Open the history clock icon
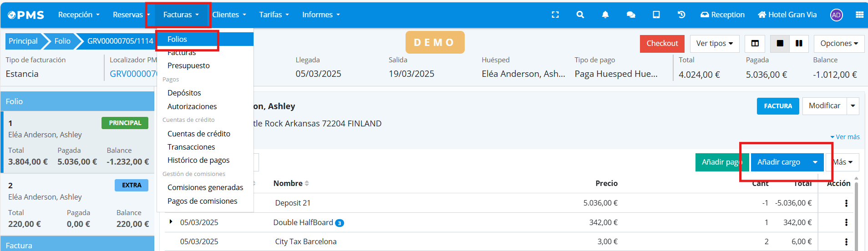868x251 pixels. click(681, 15)
